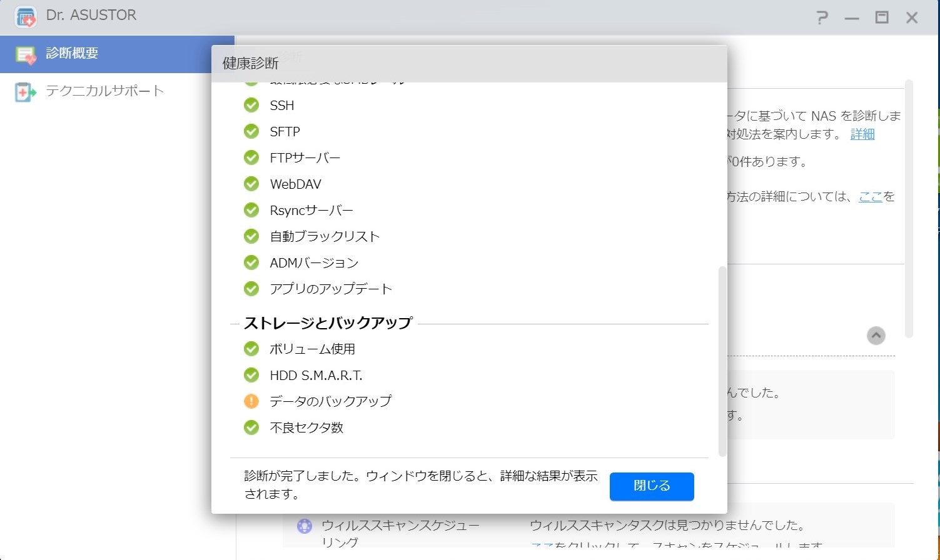The width and height of the screenshot is (940, 560).
Task: Click the main page vertical scrollbar
Action: coord(909,209)
